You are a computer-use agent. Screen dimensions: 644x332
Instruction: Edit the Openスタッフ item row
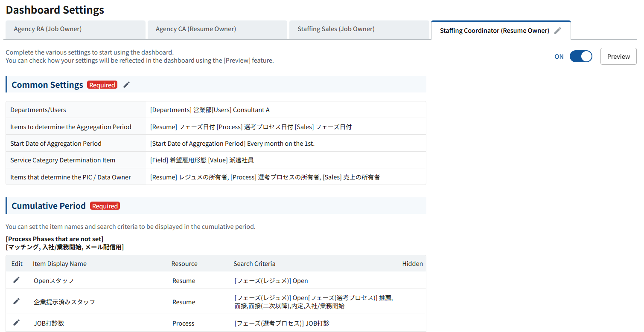[x=17, y=280]
